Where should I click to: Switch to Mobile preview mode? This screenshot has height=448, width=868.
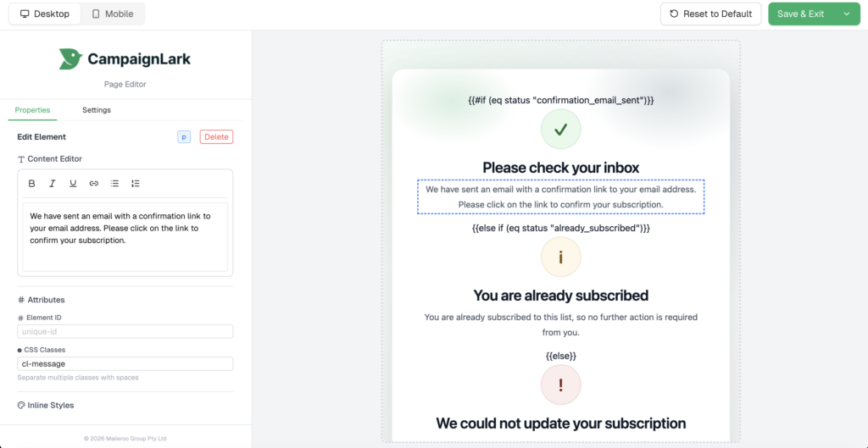click(x=113, y=14)
